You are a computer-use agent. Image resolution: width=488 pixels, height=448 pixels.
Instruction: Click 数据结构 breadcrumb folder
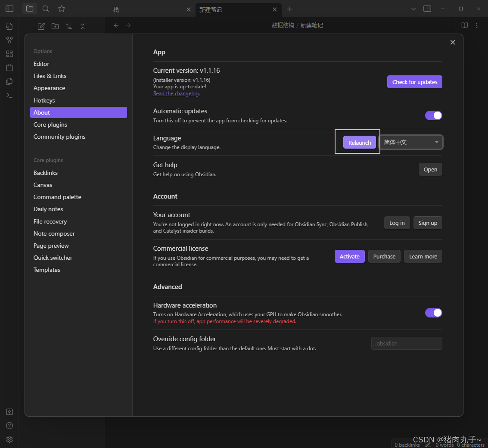283,25
